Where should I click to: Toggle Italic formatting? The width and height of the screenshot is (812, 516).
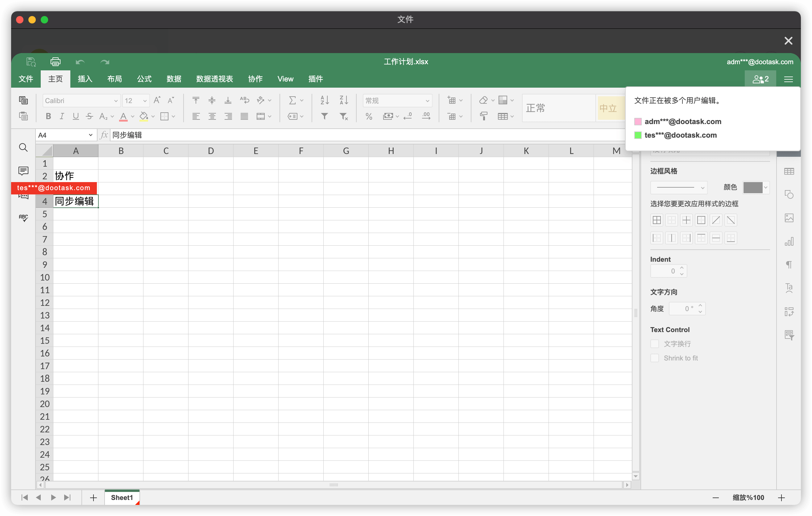tap(62, 116)
